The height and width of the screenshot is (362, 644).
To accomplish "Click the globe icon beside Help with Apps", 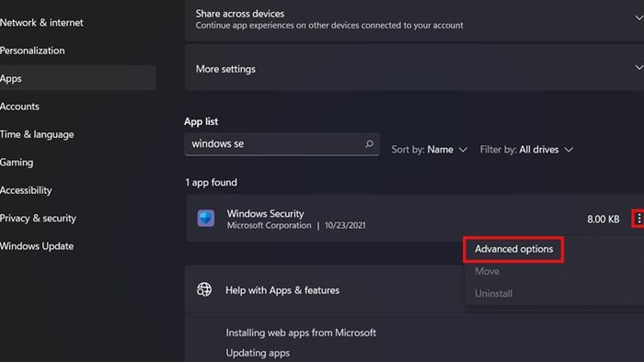I will [x=204, y=289].
